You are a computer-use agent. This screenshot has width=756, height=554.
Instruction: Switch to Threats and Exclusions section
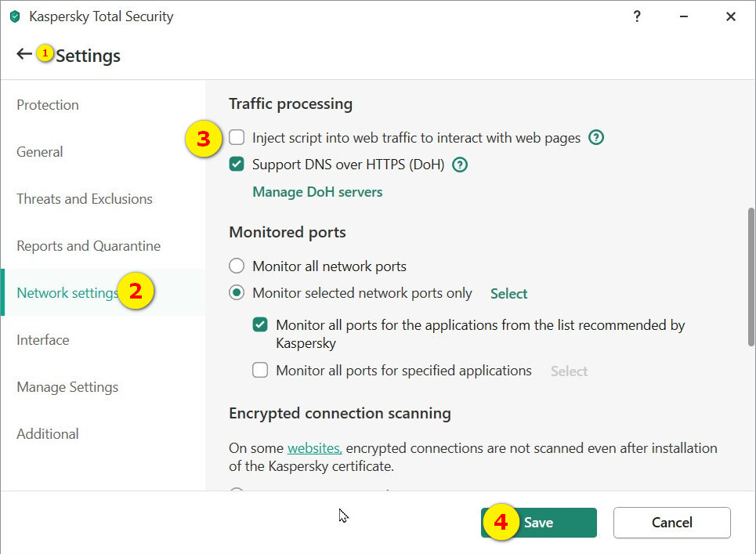coord(85,199)
